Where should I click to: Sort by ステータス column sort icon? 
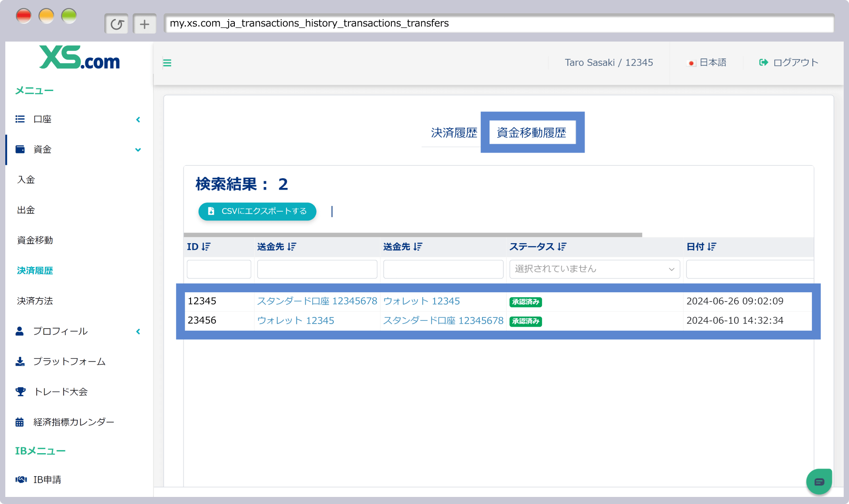click(x=562, y=247)
